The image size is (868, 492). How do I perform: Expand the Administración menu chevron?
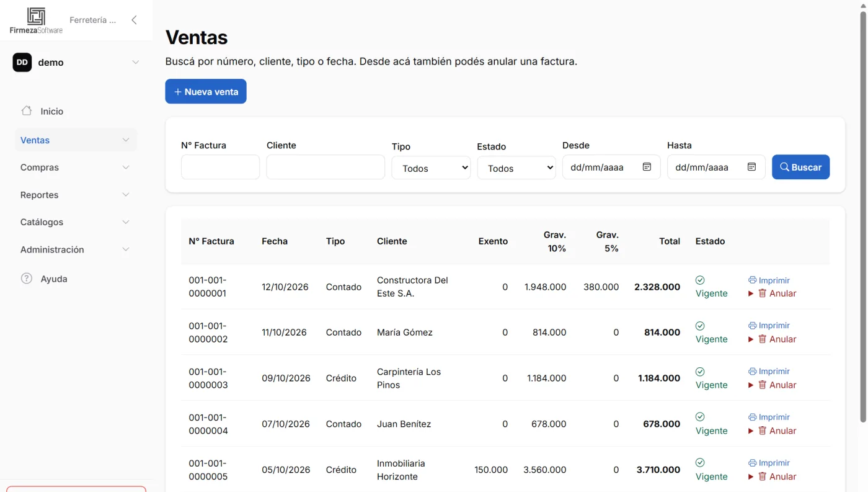(126, 249)
